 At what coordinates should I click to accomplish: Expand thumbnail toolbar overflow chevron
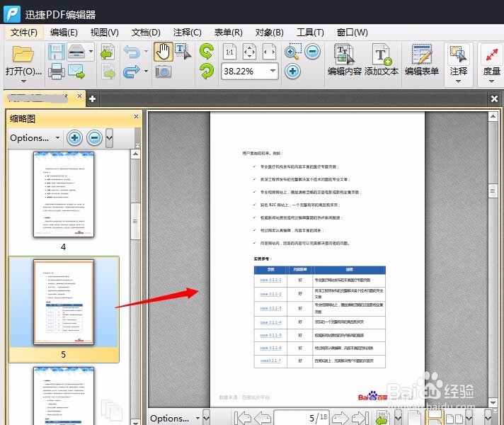[109, 138]
